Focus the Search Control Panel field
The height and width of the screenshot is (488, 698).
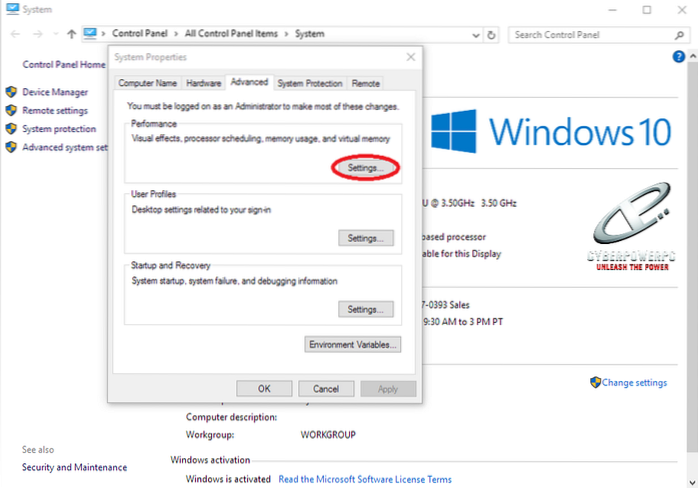point(590,34)
